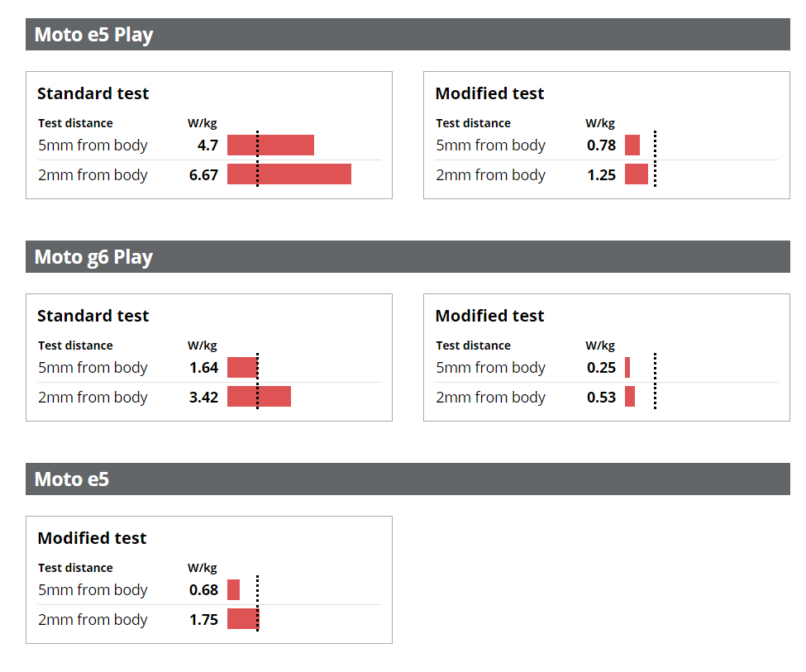The height and width of the screenshot is (672, 806).
Task: Click the red bar beside the 1.25 value
Action: [x=637, y=174]
